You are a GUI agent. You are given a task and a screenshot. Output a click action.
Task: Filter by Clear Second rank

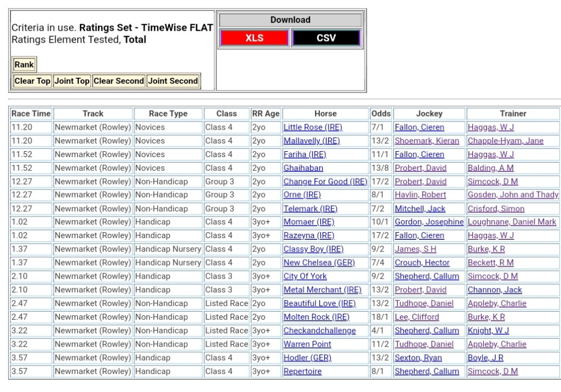click(x=118, y=81)
